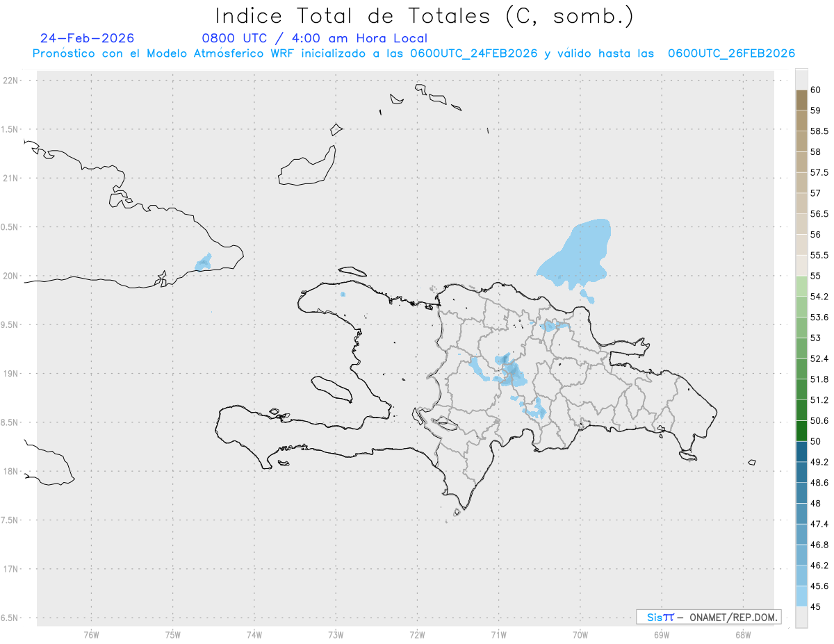Click the "53.6" colorbar value
This screenshot has width=834, height=644.
819,317
